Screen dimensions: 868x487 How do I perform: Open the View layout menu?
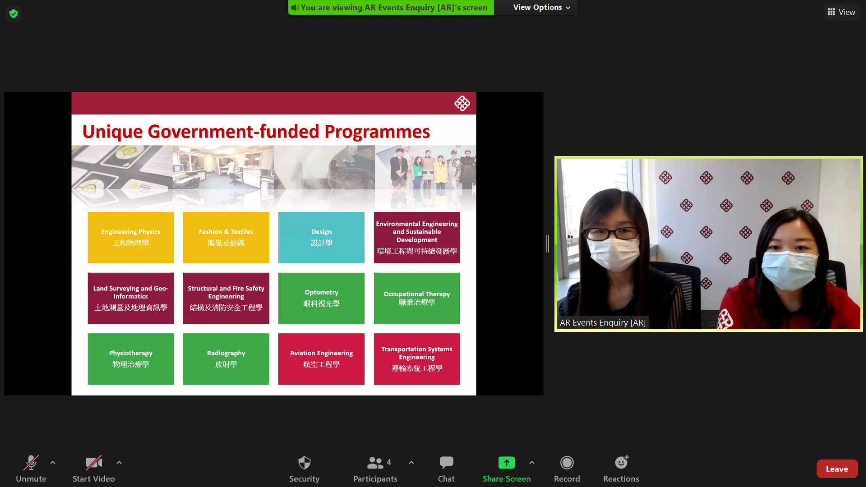coord(842,12)
